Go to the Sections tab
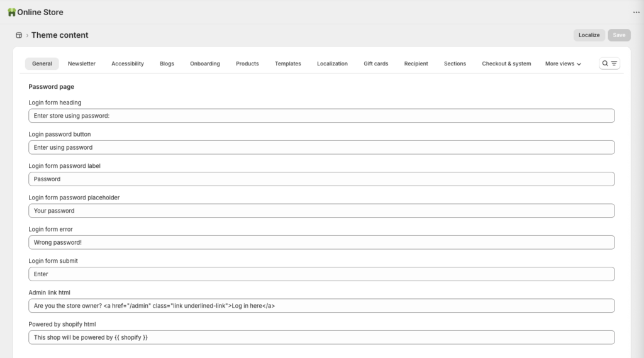This screenshot has width=644, height=358. coord(455,64)
